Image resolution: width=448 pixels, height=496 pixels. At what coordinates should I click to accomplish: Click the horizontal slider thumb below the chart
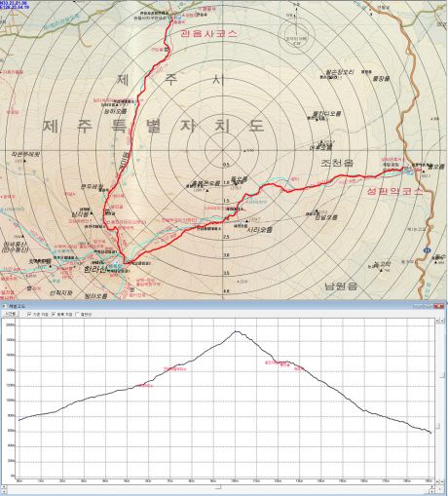[x=219, y=487]
